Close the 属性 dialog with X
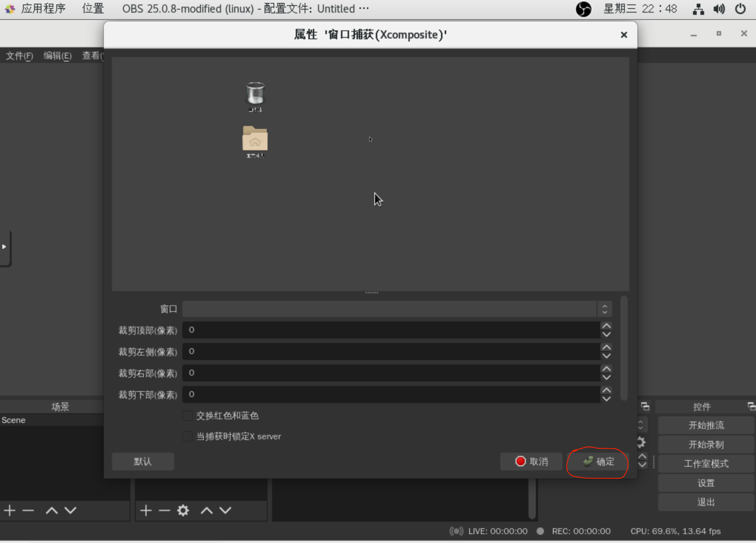Screen dimensions: 756x543 tap(624, 35)
